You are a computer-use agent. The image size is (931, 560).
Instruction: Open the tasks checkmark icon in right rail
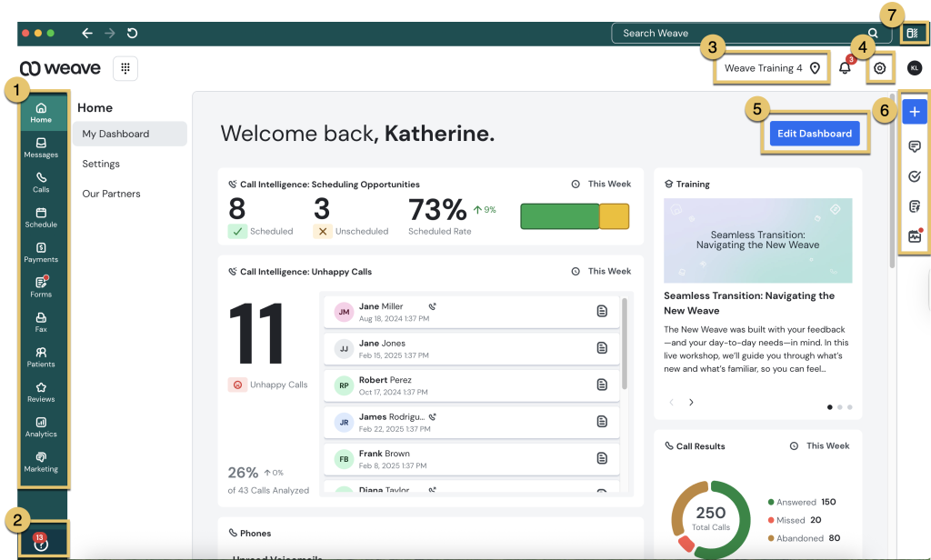point(915,176)
